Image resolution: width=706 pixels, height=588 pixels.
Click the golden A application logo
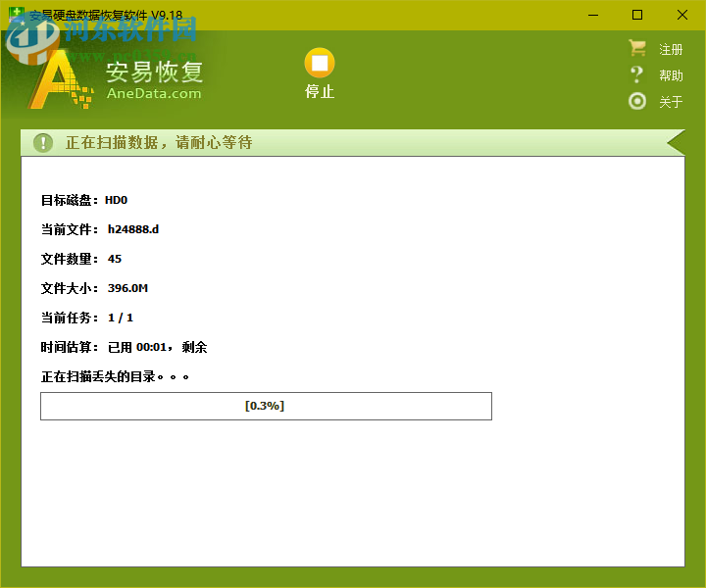61,81
